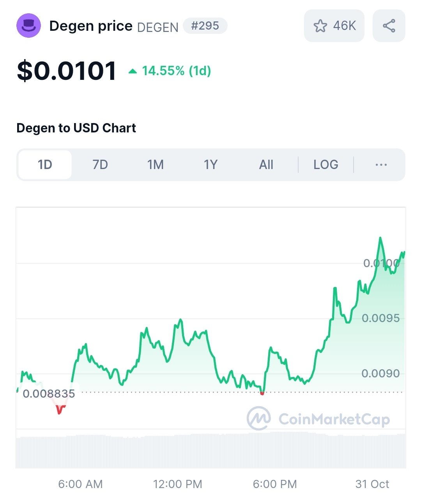
Task: Open the three-dots chart options
Action: click(381, 165)
